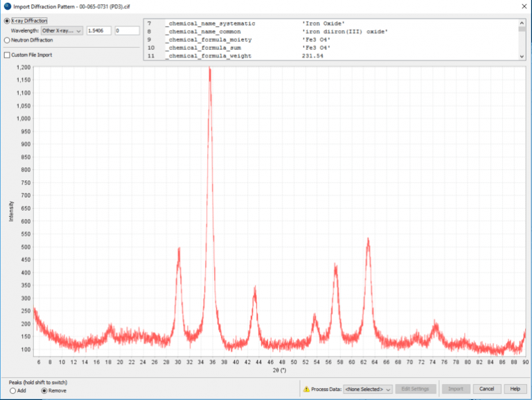Select the Neutron Diffraction option
The image size is (532, 400).
[x=7, y=40]
